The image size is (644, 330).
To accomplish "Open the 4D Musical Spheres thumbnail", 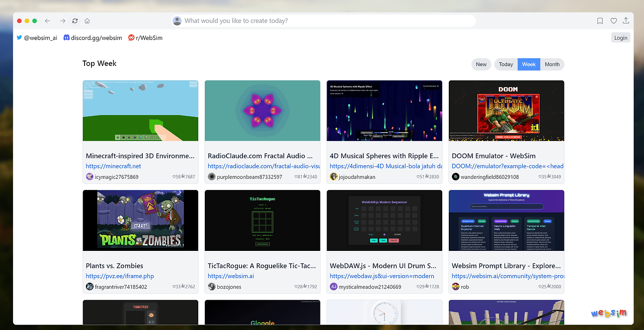I will coord(384,110).
